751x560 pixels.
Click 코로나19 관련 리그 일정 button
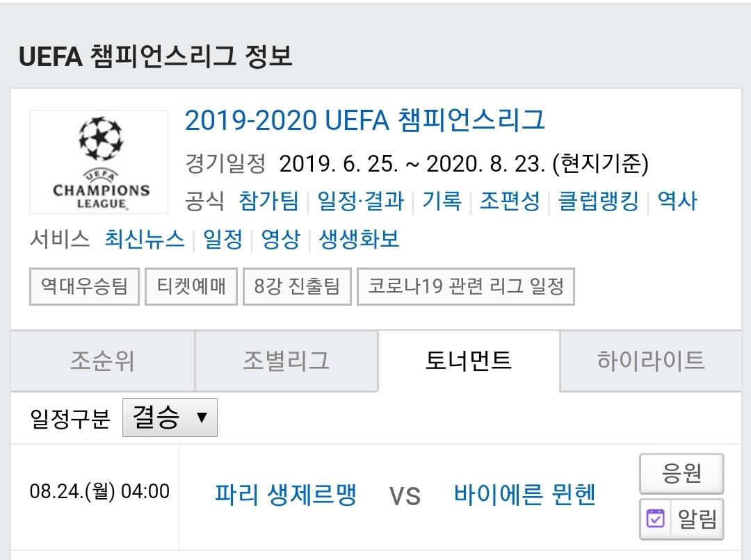(465, 286)
